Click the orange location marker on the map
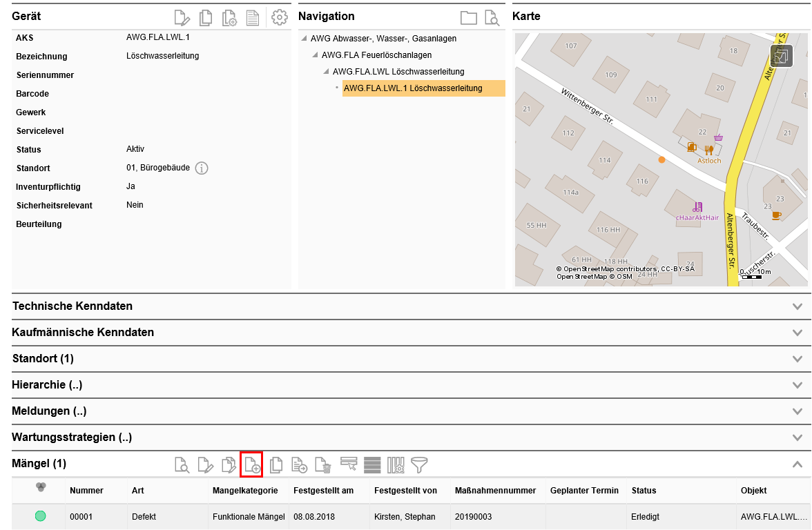The width and height of the screenshot is (812, 530). (x=661, y=159)
